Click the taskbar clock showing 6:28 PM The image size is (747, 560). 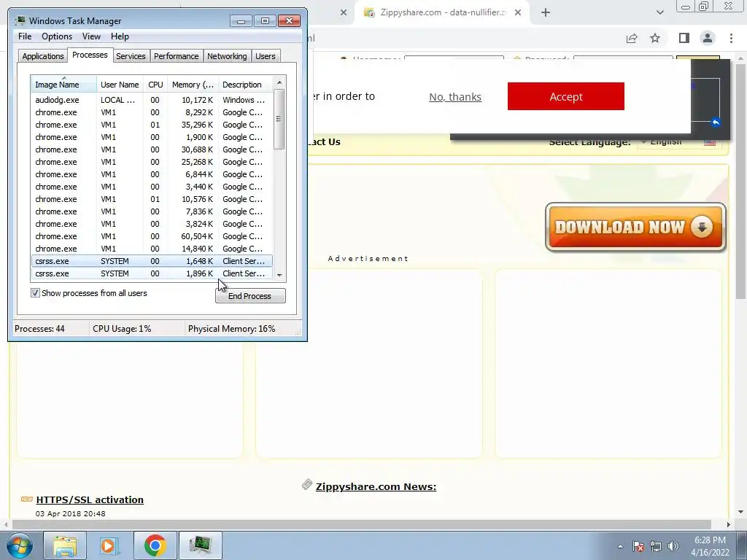(710, 546)
